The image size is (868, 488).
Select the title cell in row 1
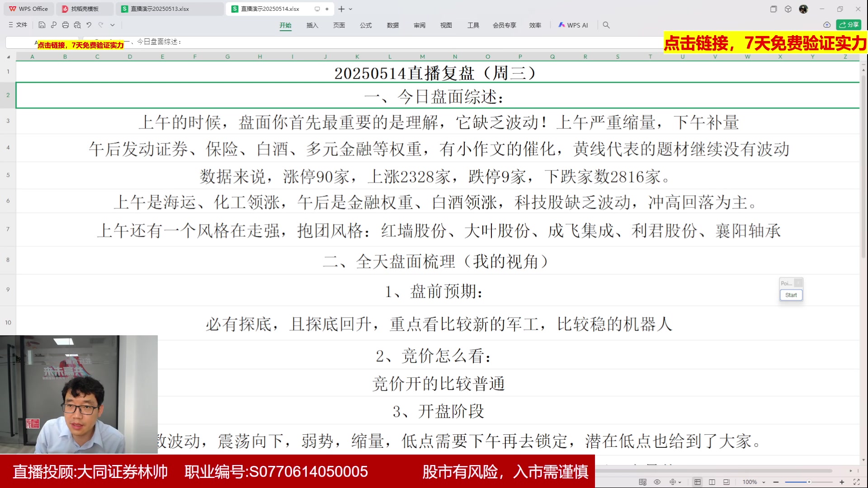tap(435, 73)
